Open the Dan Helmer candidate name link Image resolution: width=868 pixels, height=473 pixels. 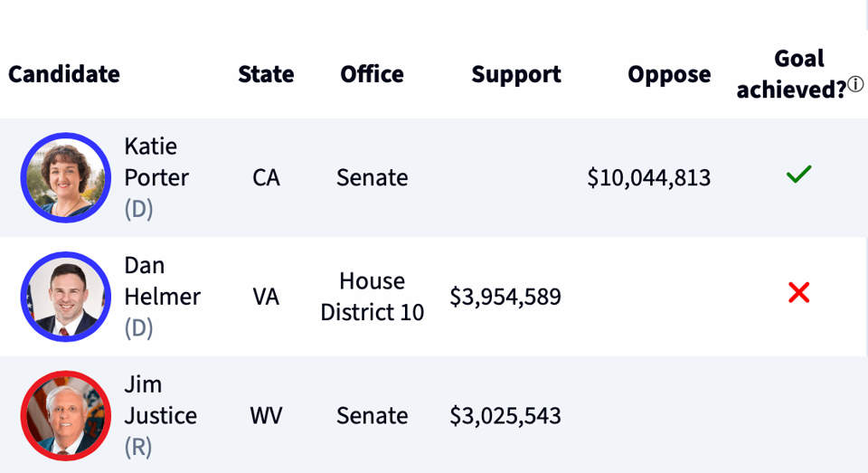[x=162, y=281]
